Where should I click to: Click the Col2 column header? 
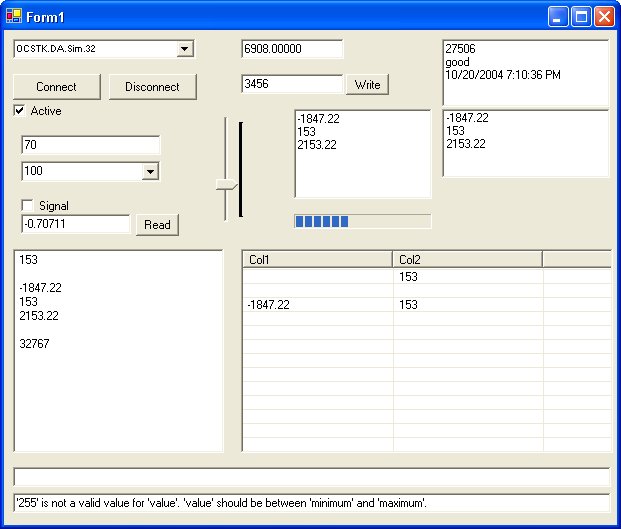pos(467,260)
